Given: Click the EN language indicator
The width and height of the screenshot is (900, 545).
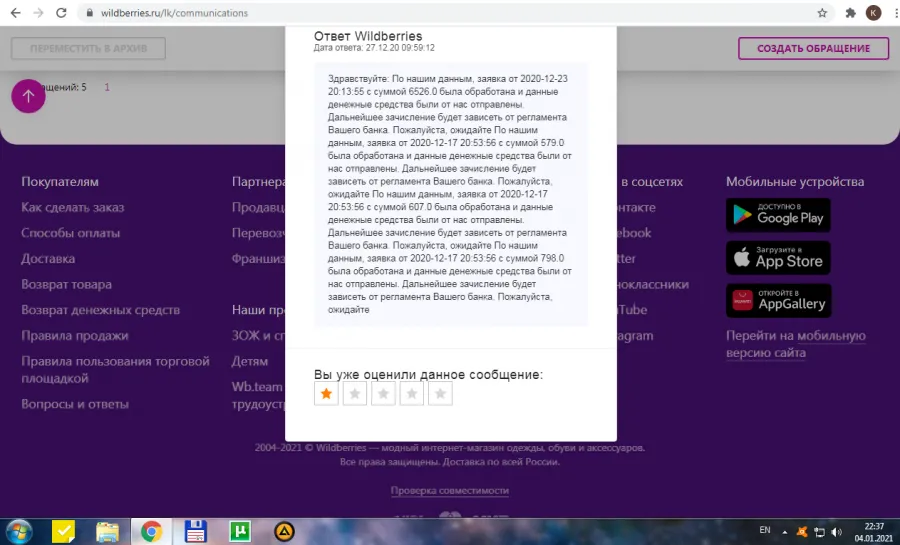Looking at the screenshot, I should (x=765, y=530).
